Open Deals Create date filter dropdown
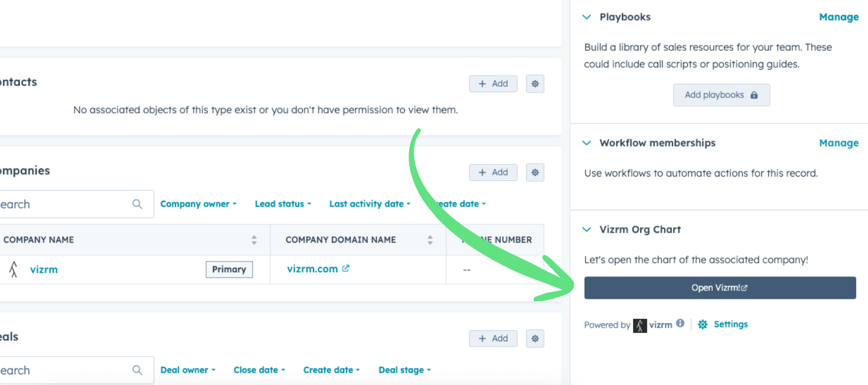868x385 pixels. pos(332,370)
